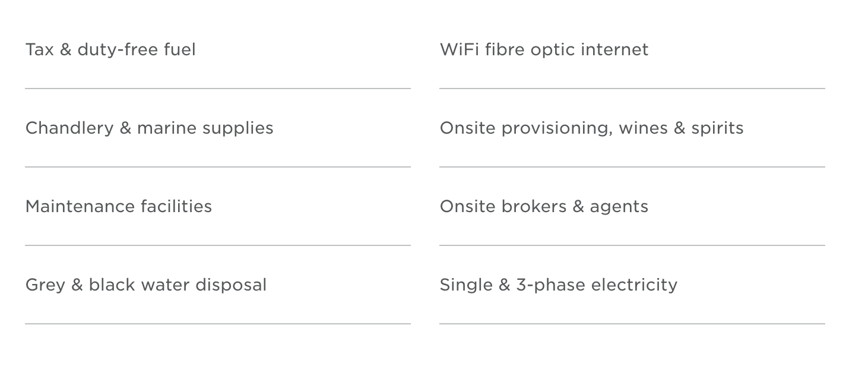Click the divider line below 'Tax & duty-free fuel'
The width and height of the screenshot is (868, 366).
tap(218, 89)
